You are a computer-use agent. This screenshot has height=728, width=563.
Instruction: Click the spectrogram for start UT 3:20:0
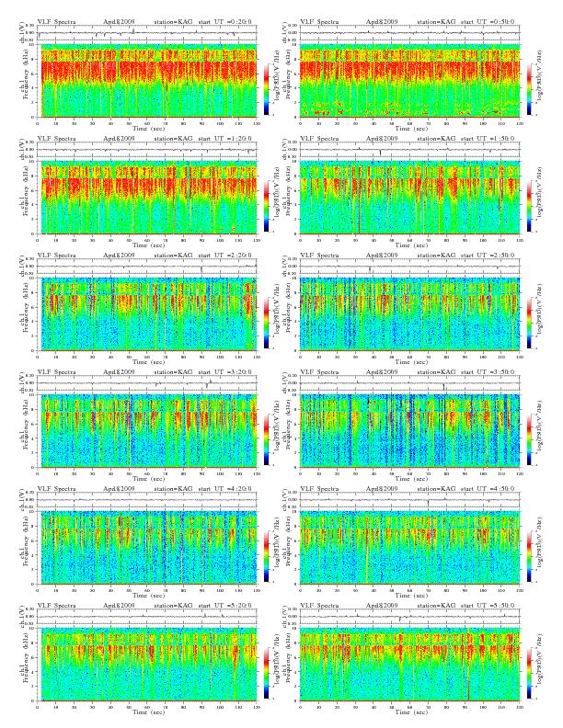tap(147, 431)
